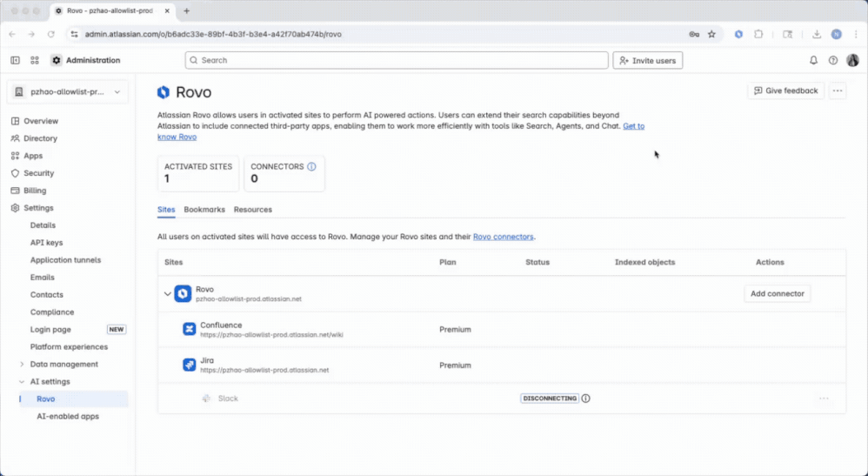This screenshot has height=476, width=868.
Task: Open the user profile avatar
Action: pyautogui.click(x=852, y=60)
